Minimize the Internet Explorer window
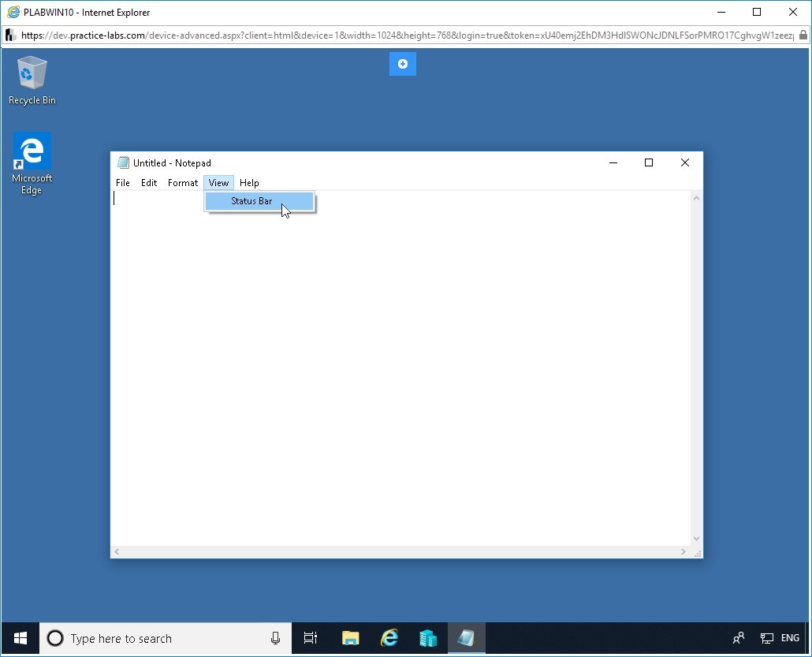The width and height of the screenshot is (812, 657). [x=721, y=12]
